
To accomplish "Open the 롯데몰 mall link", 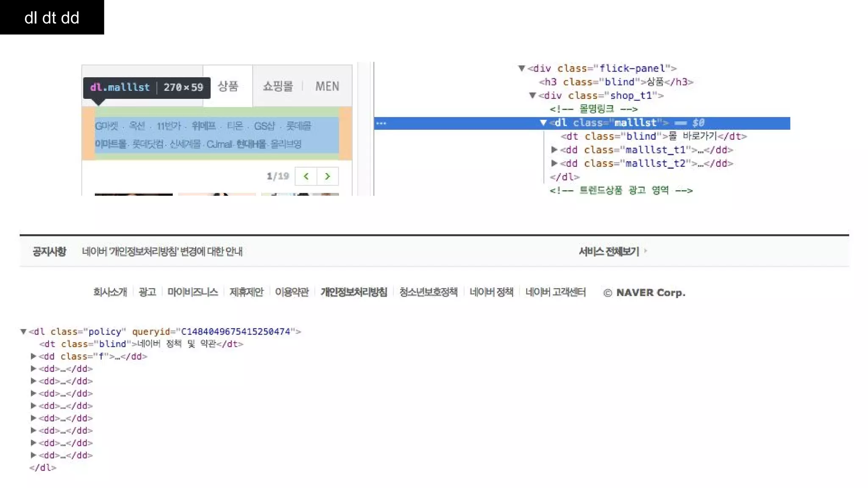I will click(299, 126).
